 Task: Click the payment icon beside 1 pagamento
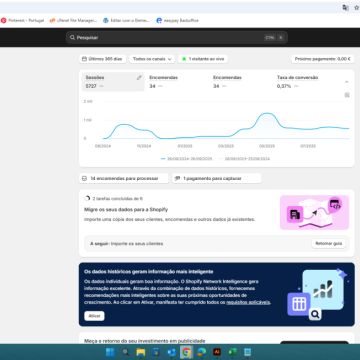[x=177, y=178]
